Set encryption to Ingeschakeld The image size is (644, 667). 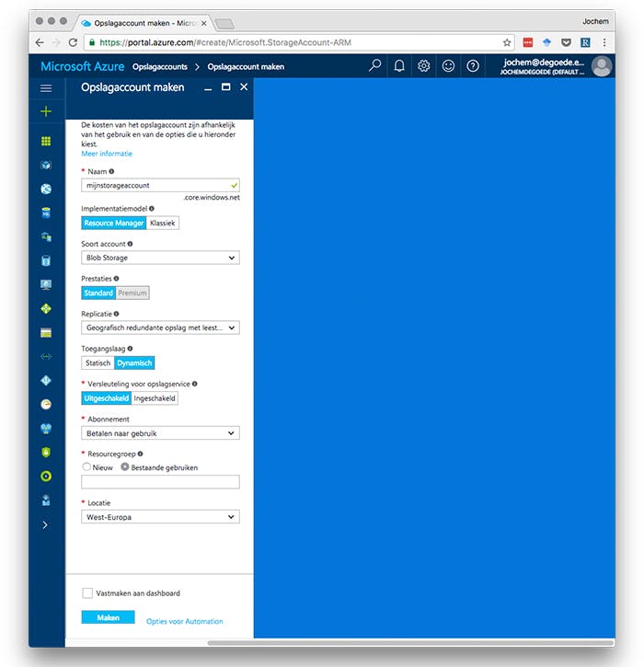155,398
